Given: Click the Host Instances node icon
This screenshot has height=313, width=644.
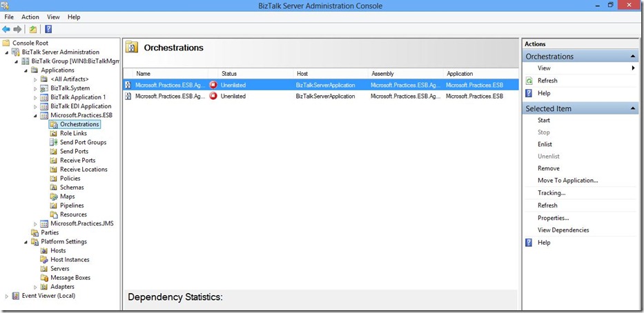Looking at the screenshot, I should [44, 260].
